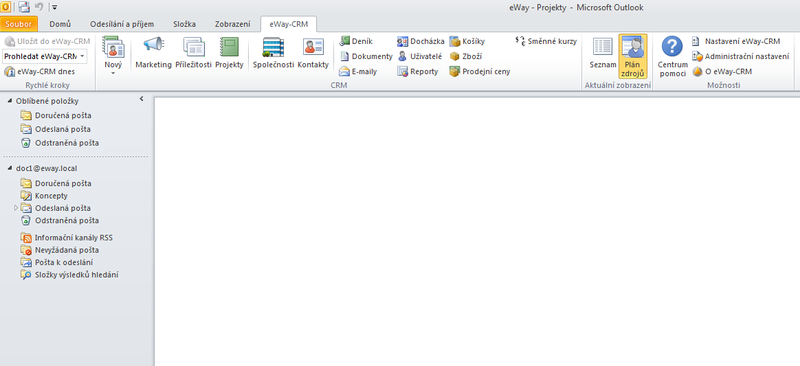Select the eWay-CRM ribbon tab
Viewport: 800px width, 366px height.
(288, 24)
